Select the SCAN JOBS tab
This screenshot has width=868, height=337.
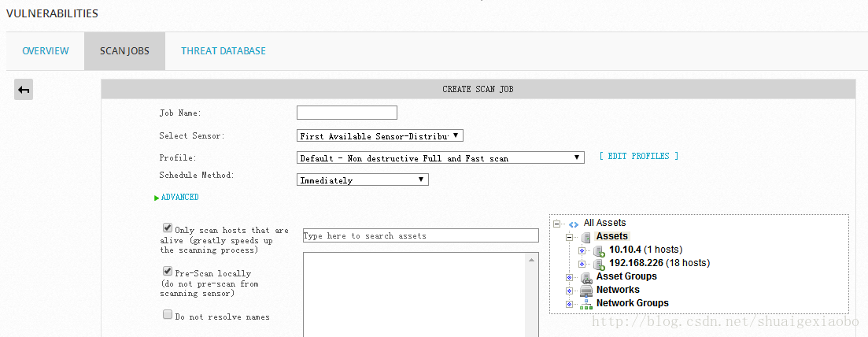tap(124, 51)
